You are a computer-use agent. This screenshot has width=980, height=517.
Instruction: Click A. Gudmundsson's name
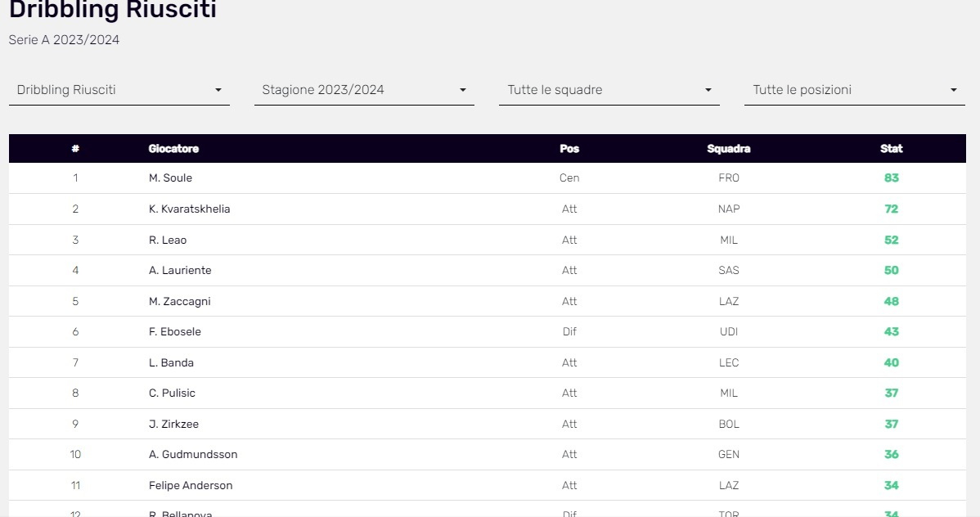click(x=193, y=455)
